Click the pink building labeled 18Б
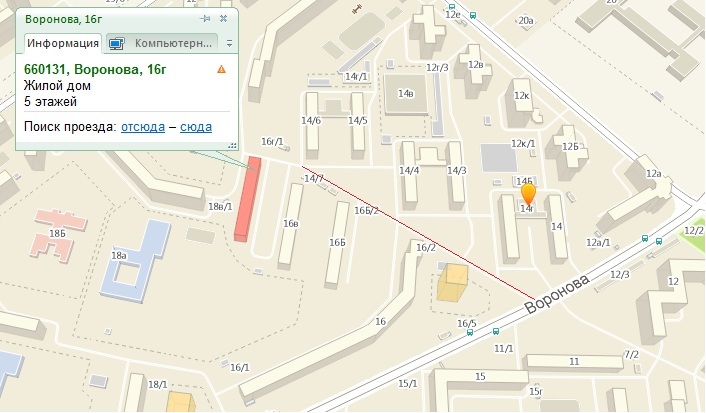The height and width of the screenshot is (413, 706). point(60,235)
